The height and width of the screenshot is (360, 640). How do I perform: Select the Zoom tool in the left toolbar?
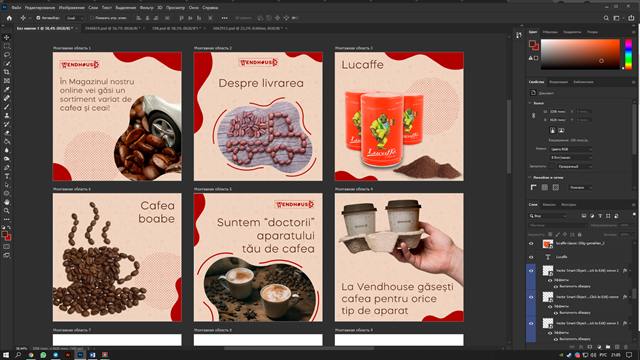coord(7,211)
